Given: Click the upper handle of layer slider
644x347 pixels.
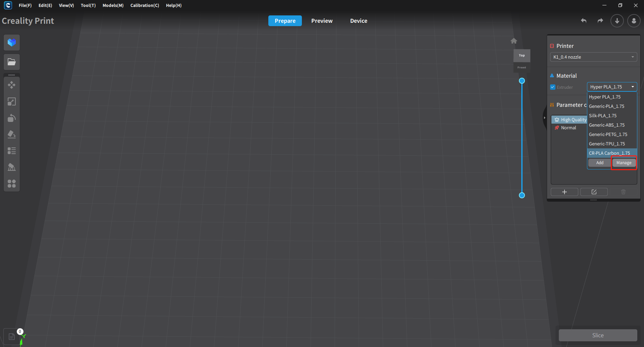Looking at the screenshot, I should click(522, 81).
